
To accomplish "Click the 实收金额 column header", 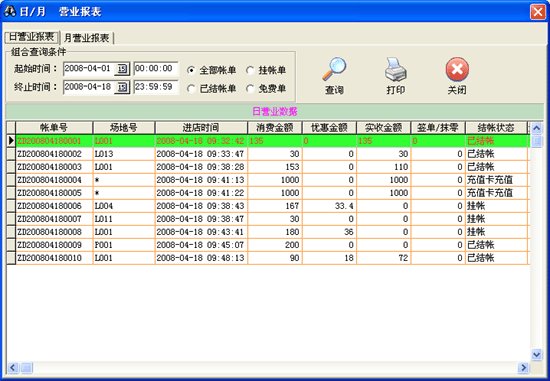I will [x=384, y=128].
